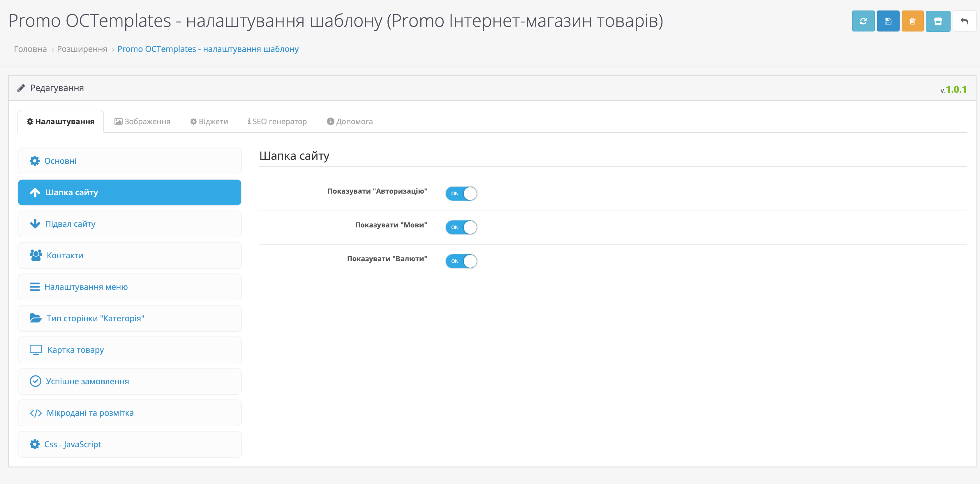This screenshot has width=980, height=484.
Task: Open the Підвал сайту settings section
Action: 129,224
